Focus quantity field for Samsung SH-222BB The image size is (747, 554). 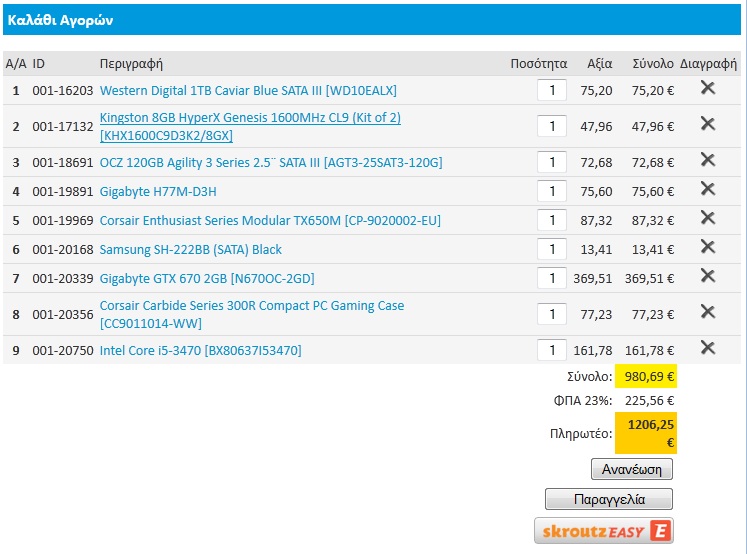click(x=552, y=249)
